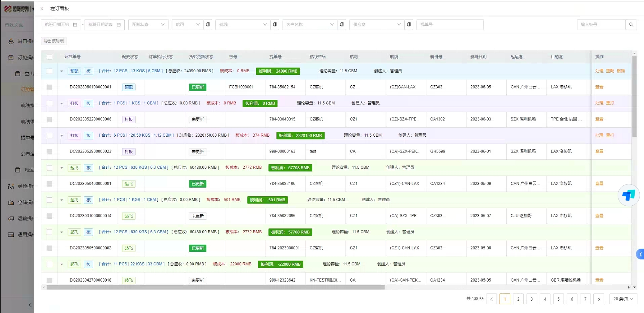Click the horizontal table scrollbar
Viewport: 644px width, 313px height.
pyautogui.click(x=216, y=287)
